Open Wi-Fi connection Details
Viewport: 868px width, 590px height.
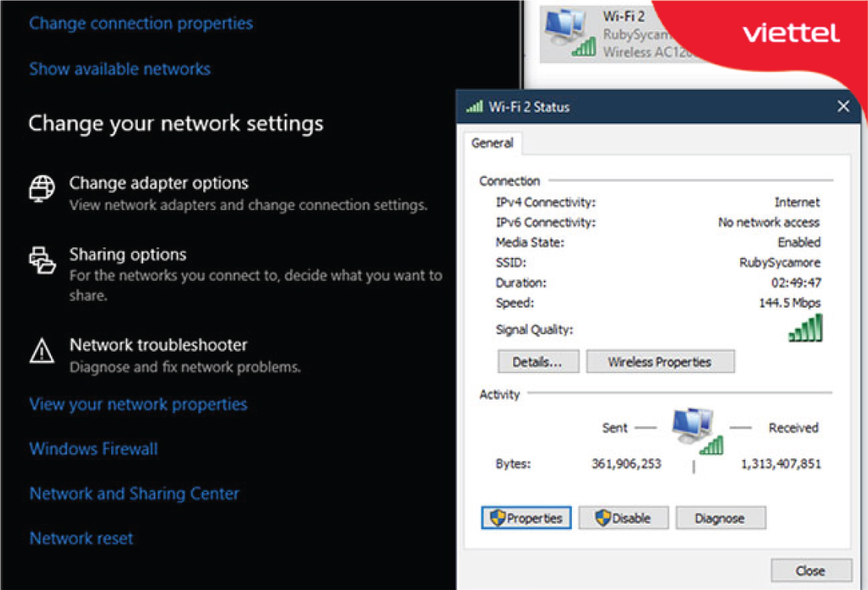tap(538, 362)
